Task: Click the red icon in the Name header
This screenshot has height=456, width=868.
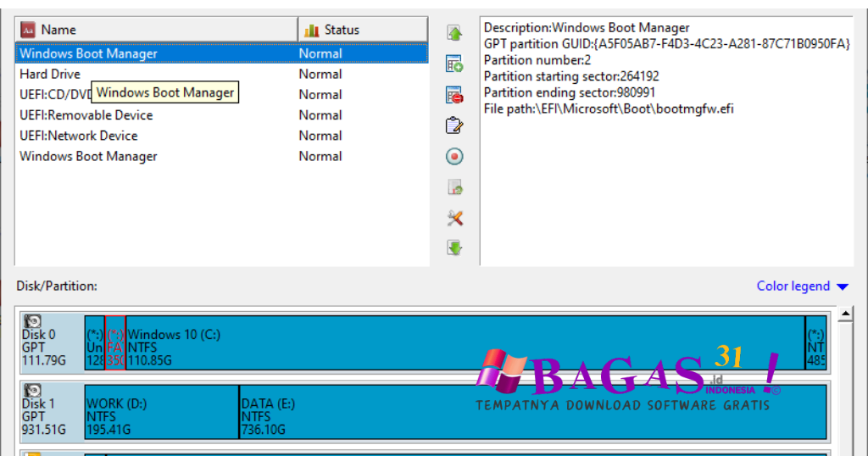Action: coord(28,30)
